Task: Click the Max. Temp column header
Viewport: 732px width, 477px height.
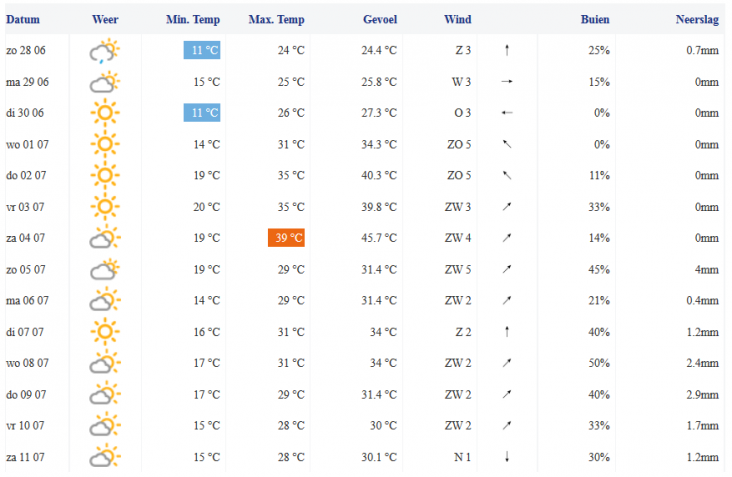Action: coord(276,20)
